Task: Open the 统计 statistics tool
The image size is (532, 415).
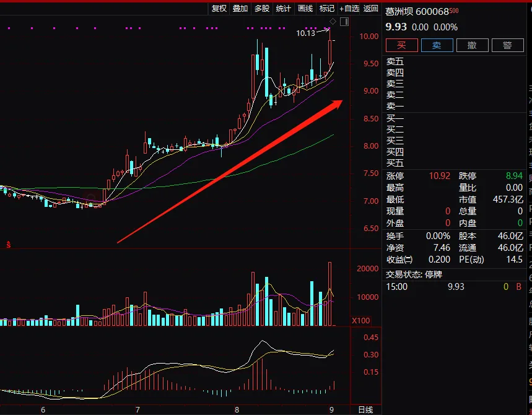Action: pos(284,8)
